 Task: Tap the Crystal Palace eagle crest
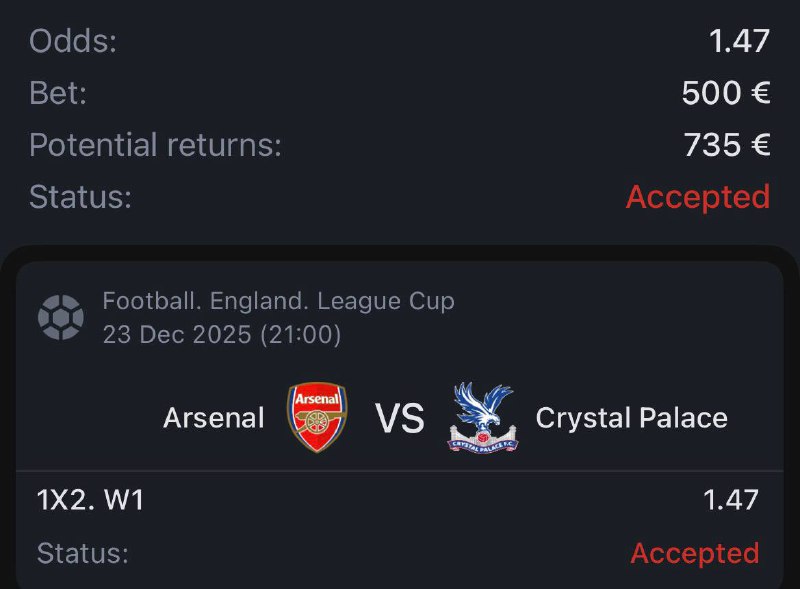[x=482, y=417]
